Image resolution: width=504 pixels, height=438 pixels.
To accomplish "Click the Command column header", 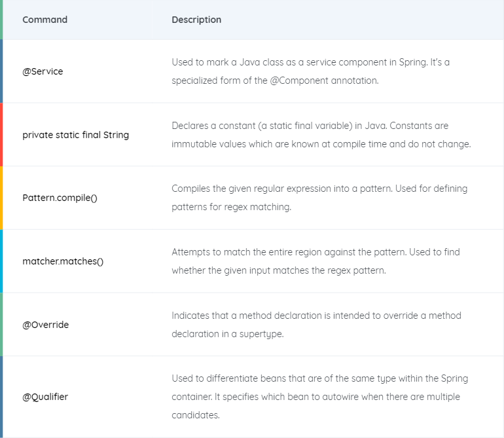I will click(45, 20).
